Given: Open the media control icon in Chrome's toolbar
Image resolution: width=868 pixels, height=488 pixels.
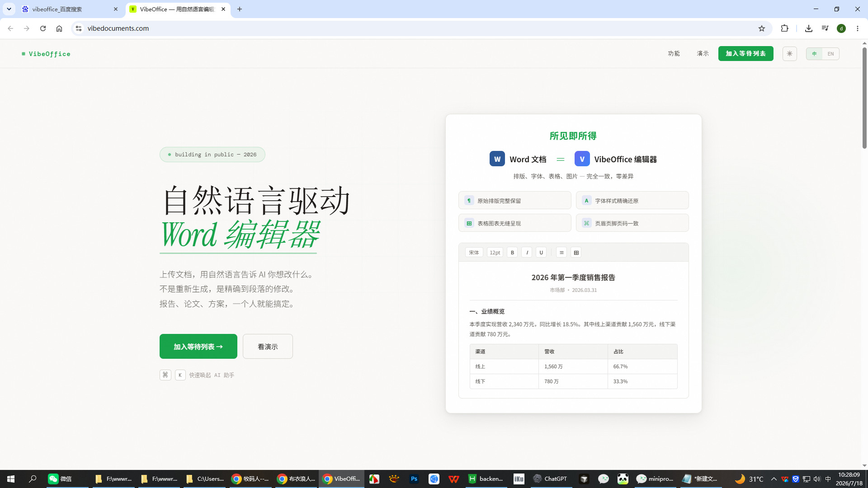Looking at the screenshot, I should pos(825,28).
